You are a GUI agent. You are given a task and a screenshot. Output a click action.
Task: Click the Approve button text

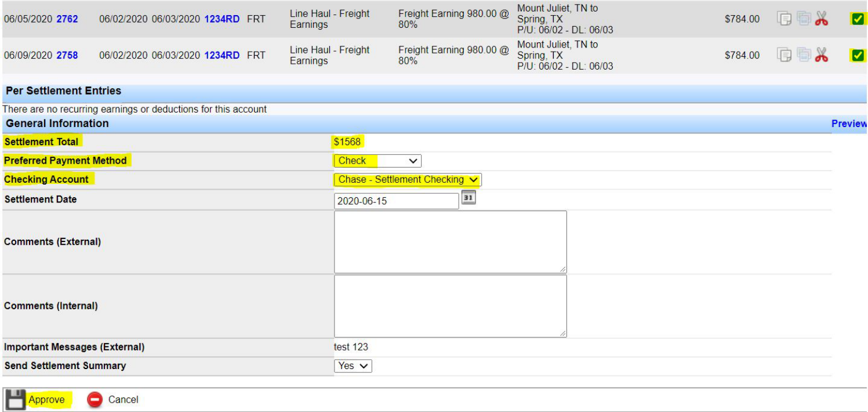[47, 400]
